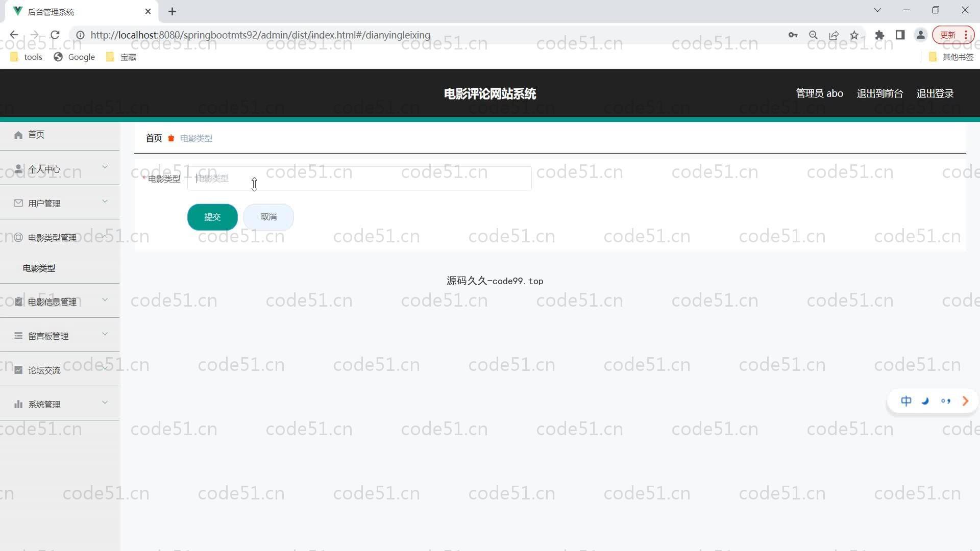Click the envelope icon beside 用户管理
The image size is (980, 551).
18,203
